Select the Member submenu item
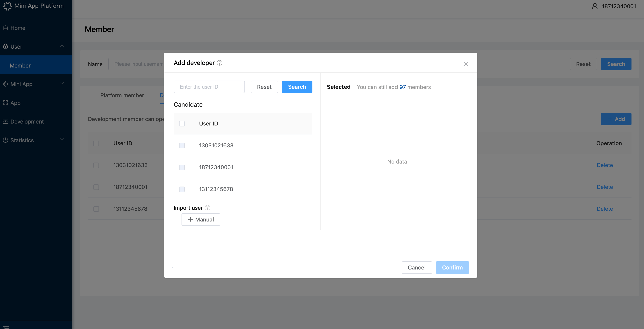 click(x=36, y=65)
